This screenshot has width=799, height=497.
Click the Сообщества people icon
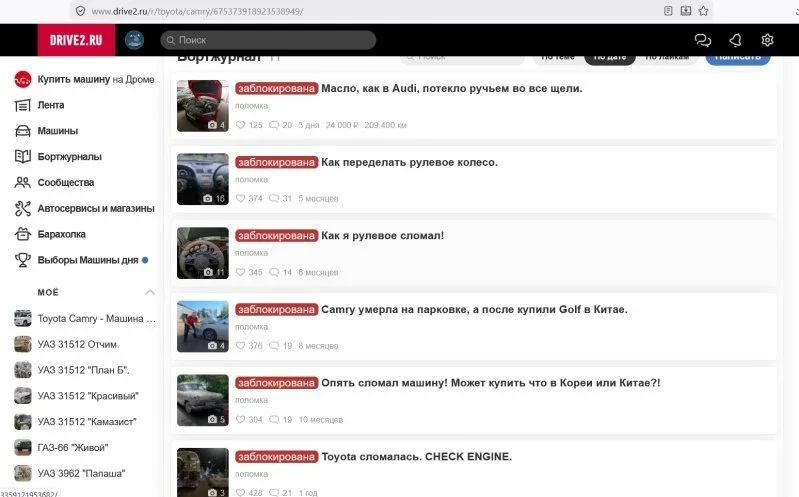click(x=22, y=182)
